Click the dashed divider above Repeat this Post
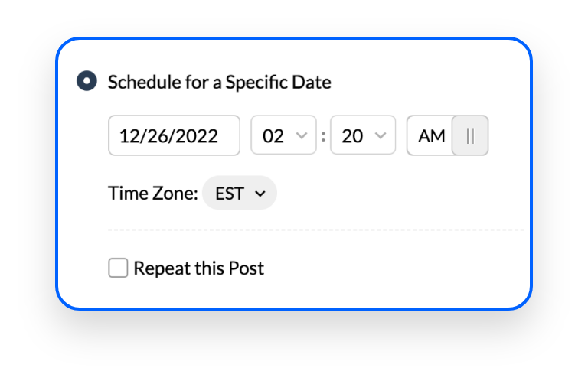588x384 pixels. pos(316,230)
